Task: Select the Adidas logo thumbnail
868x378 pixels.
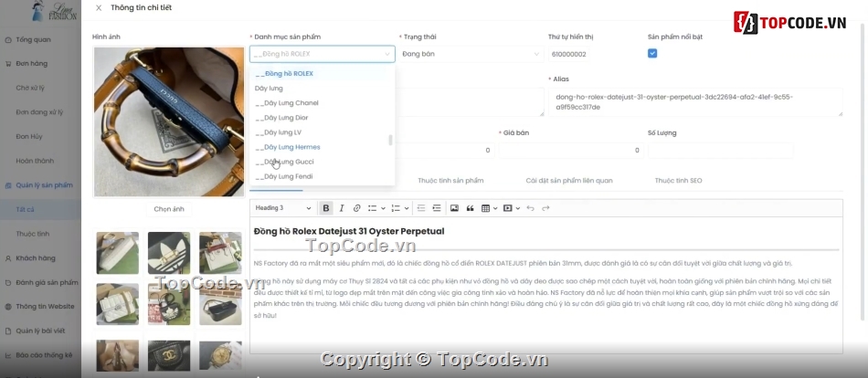Action: coord(169,253)
